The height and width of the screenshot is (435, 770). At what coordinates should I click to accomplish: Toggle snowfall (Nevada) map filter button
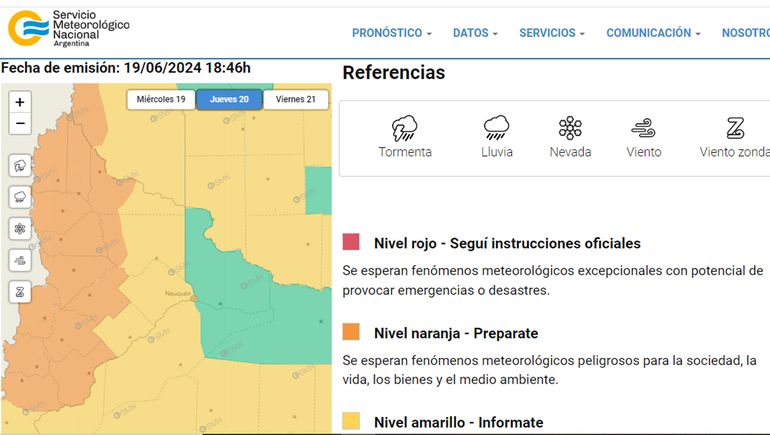[20, 228]
